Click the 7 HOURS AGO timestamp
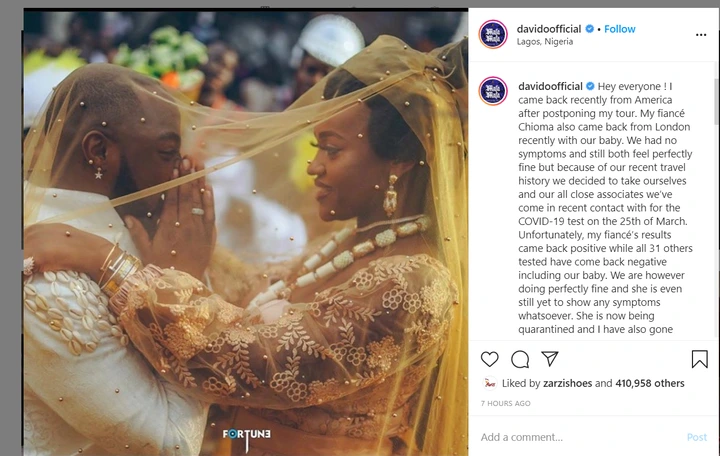This screenshot has height=456, width=720. [x=506, y=403]
